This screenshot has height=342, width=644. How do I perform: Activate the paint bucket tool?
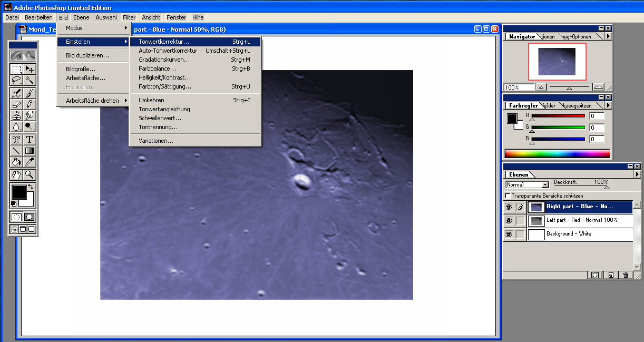pyautogui.click(x=17, y=162)
